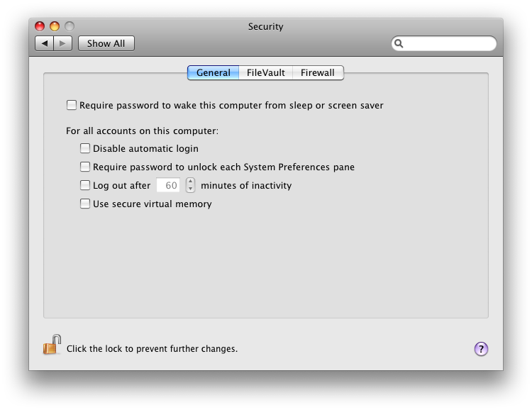Enable require password to wake from sleep

(x=72, y=106)
